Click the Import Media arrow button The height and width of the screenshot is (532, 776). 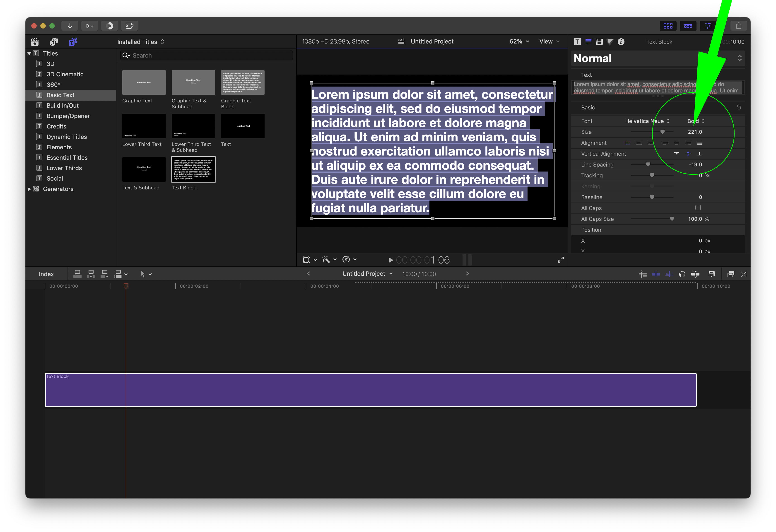point(70,26)
